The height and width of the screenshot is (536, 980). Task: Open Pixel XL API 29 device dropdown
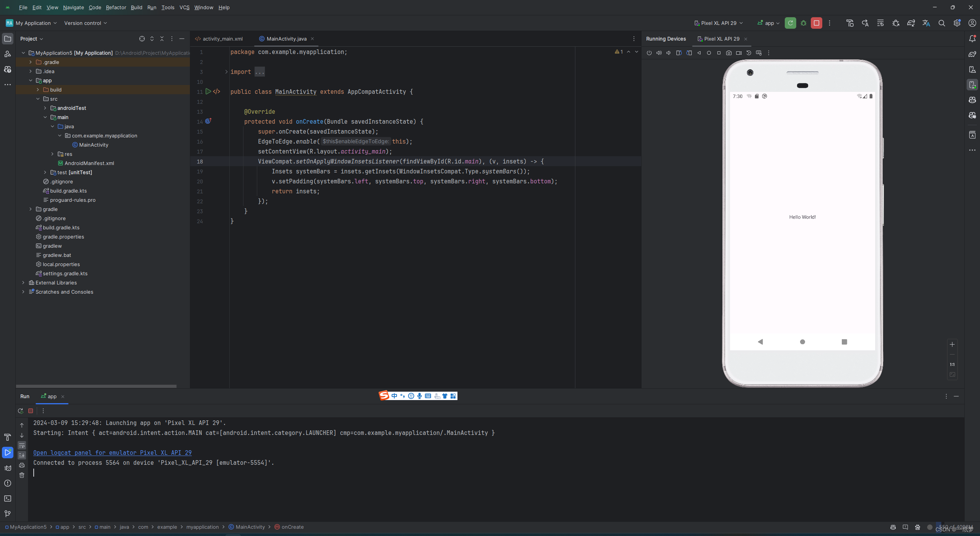coord(719,23)
